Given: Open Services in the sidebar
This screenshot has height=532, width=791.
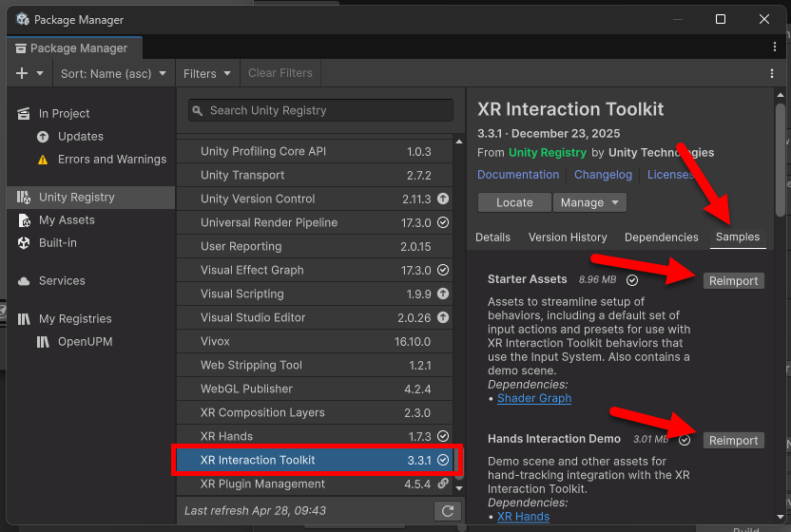Looking at the screenshot, I should pos(91,280).
